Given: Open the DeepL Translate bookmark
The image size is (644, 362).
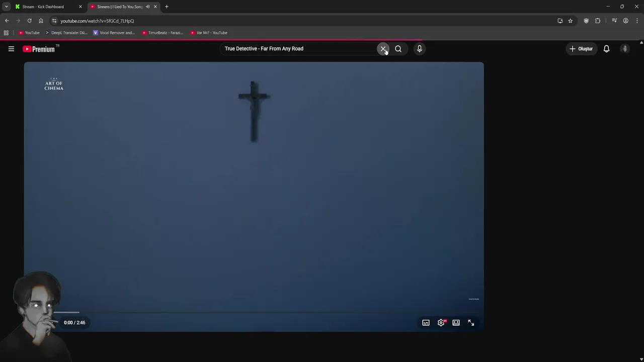Looking at the screenshot, I should tap(66, 33).
